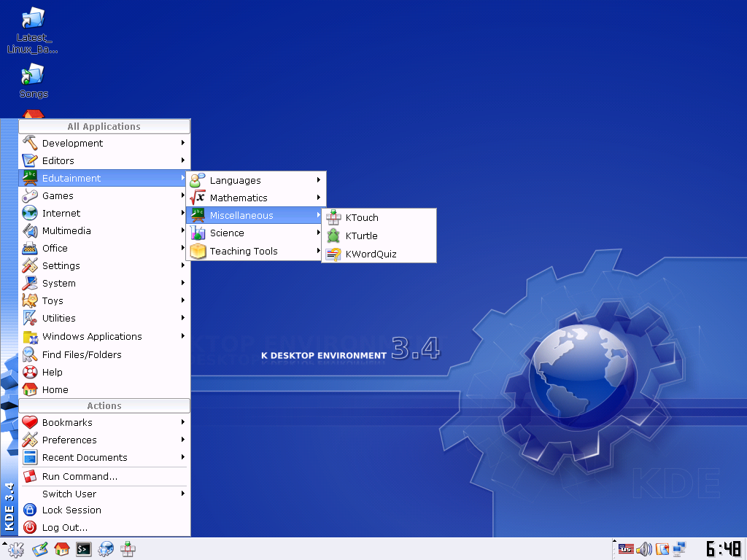Expand the Settings menu arrow
Screen dimensions: 747x560
point(183,265)
